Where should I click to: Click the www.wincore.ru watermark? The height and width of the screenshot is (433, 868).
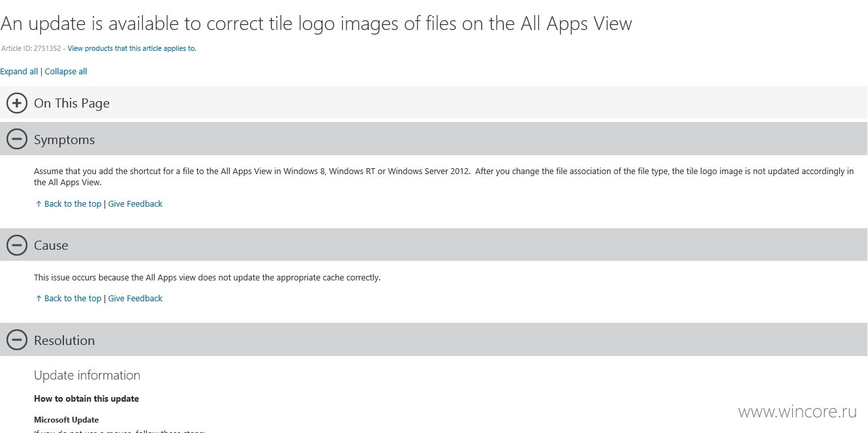(797, 411)
